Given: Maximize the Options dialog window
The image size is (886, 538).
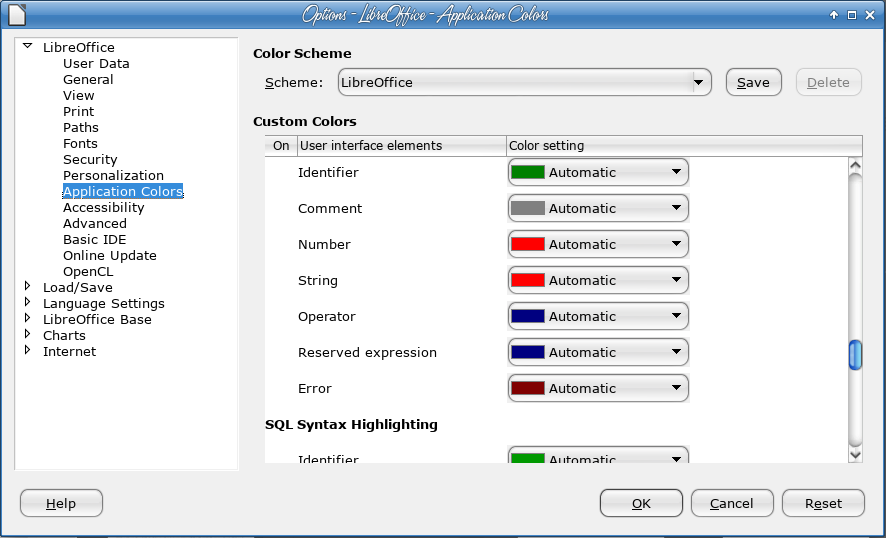Looking at the screenshot, I should (x=852, y=15).
